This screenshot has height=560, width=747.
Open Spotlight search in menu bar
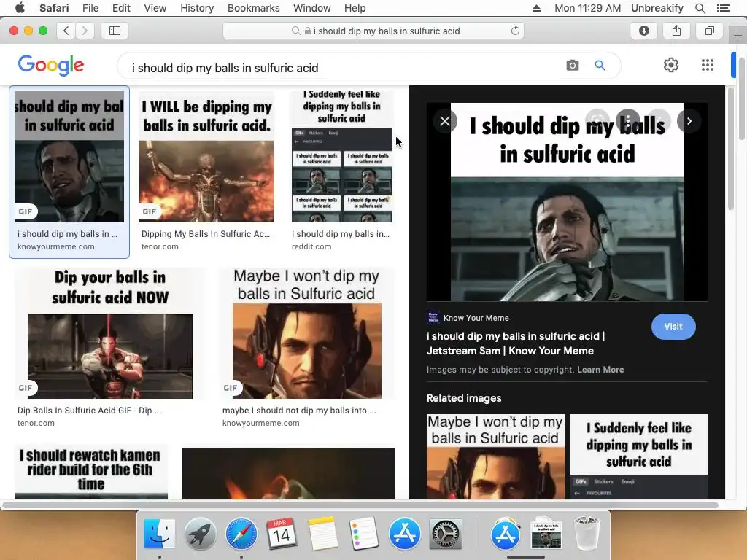[700, 8]
